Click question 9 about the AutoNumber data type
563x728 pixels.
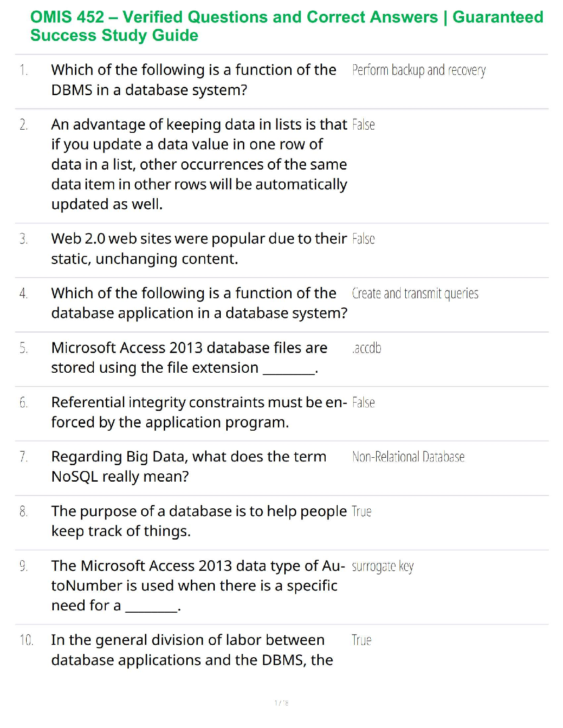[x=198, y=586]
